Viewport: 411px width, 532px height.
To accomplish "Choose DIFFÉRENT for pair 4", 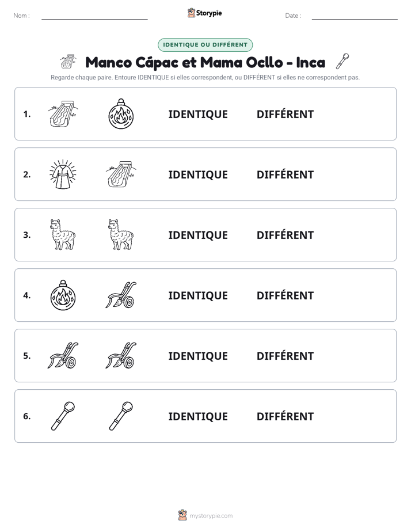I will coord(285,295).
